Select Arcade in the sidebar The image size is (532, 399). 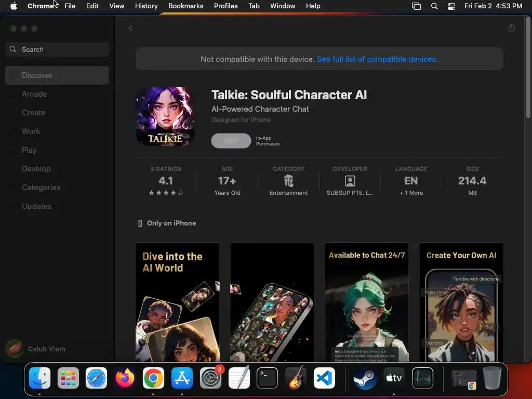point(57,94)
